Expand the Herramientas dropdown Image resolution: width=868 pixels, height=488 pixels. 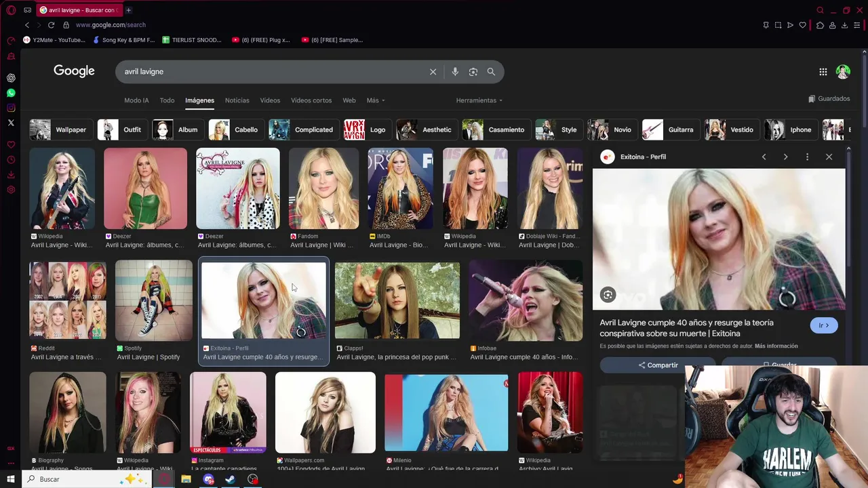coord(479,100)
